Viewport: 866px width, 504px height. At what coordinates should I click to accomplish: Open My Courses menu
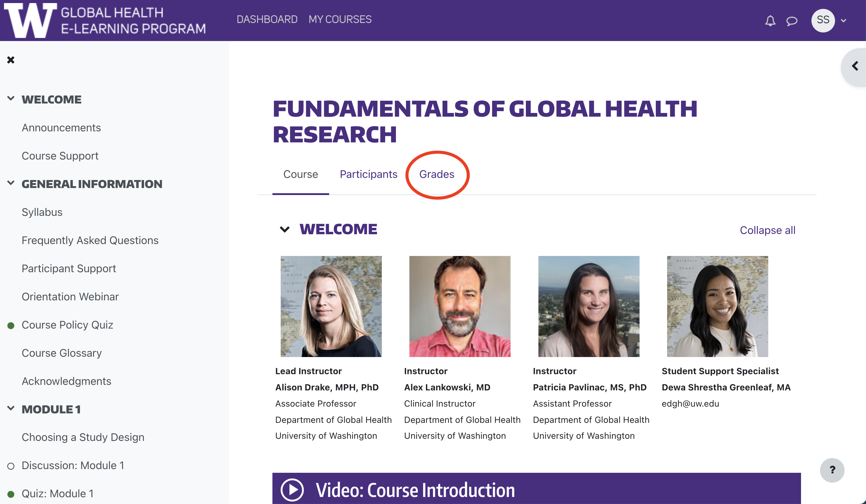340,19
